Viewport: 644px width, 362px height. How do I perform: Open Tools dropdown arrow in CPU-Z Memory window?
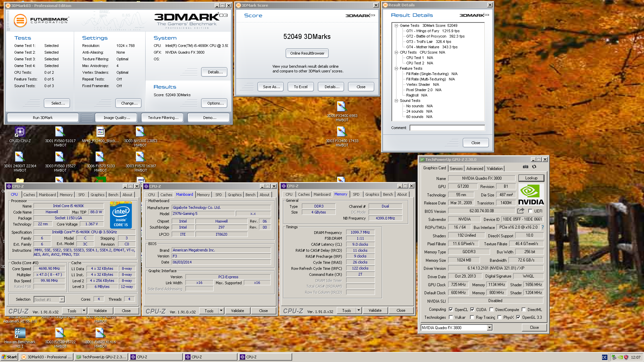click(359, 310)
